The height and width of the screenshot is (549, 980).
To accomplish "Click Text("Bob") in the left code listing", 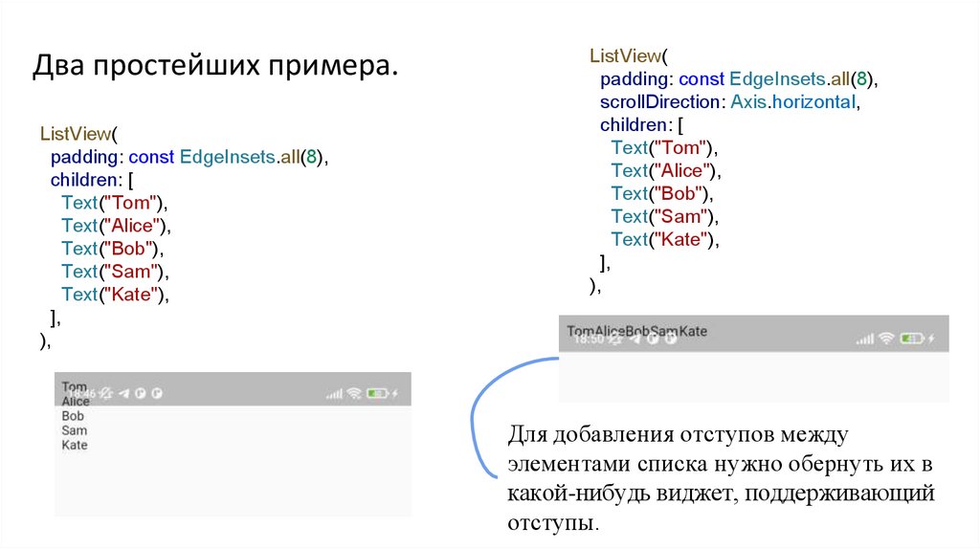I will click(113, 249).
